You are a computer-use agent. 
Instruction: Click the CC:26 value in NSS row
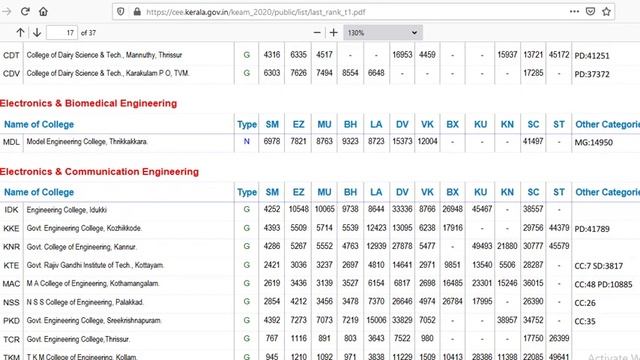(585, 303)
